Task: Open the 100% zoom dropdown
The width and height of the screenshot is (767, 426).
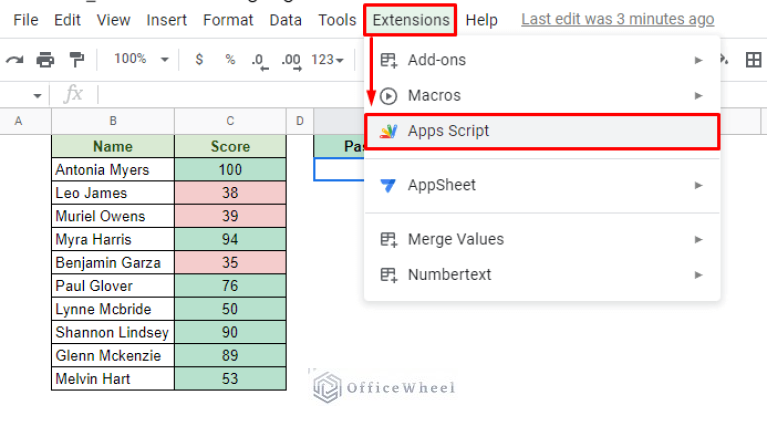Action: click(x=141, y=59)
